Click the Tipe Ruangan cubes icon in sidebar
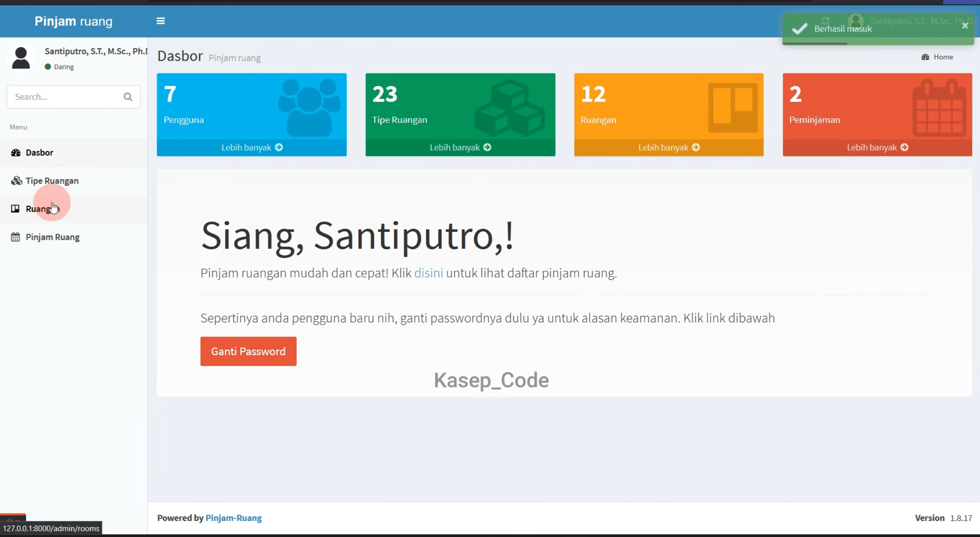This screenshot has height=537, width=980. 16,181
